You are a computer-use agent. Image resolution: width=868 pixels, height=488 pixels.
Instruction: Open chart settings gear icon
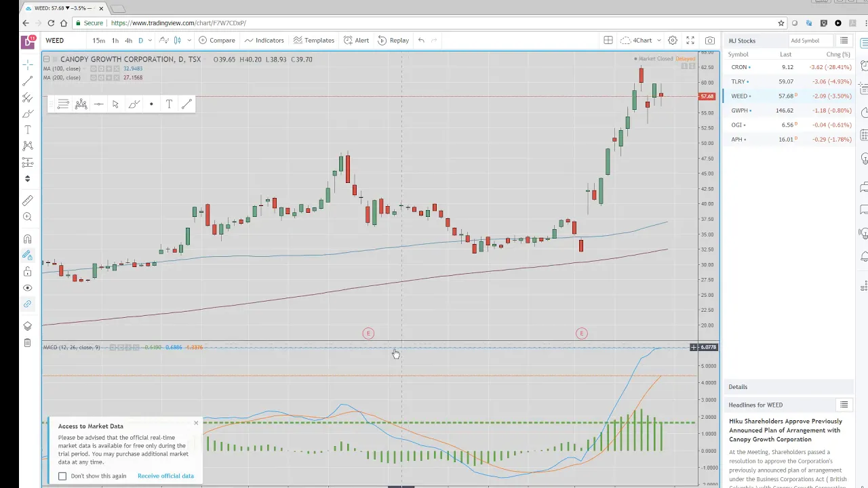click(x=673, y=41)
